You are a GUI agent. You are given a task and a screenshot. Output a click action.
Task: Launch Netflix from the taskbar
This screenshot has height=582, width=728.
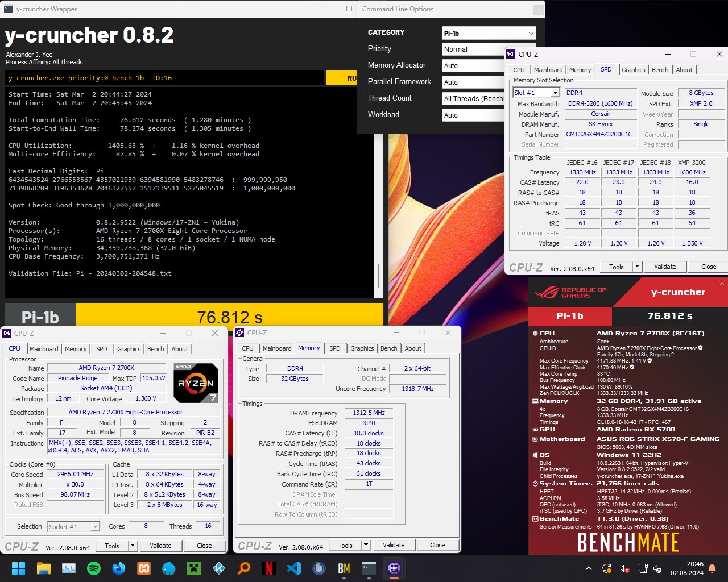tap(269, 568)
